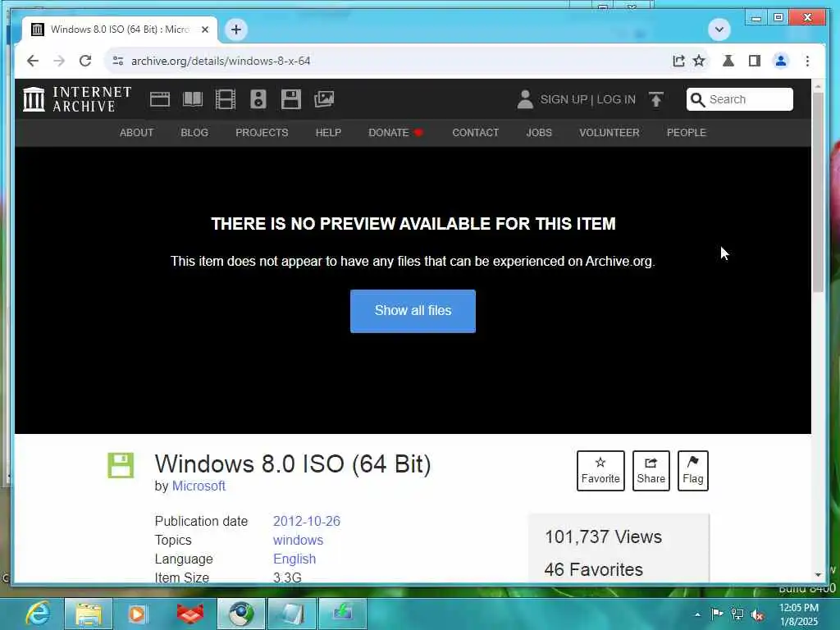Add item to favorites with Favorite button
Viewport: 840px width, 630px height.
tap(600, 471)
